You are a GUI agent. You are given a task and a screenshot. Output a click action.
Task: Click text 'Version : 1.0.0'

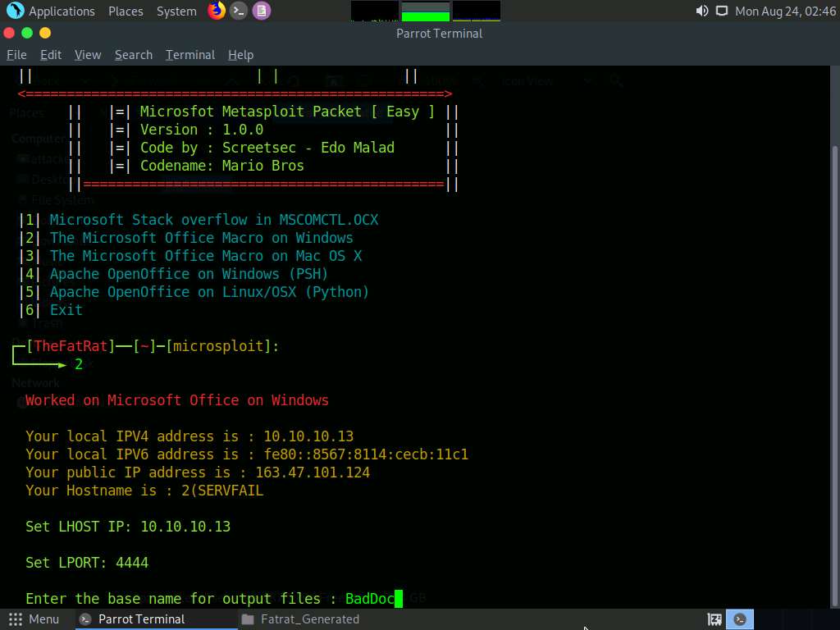coord(202,130)
